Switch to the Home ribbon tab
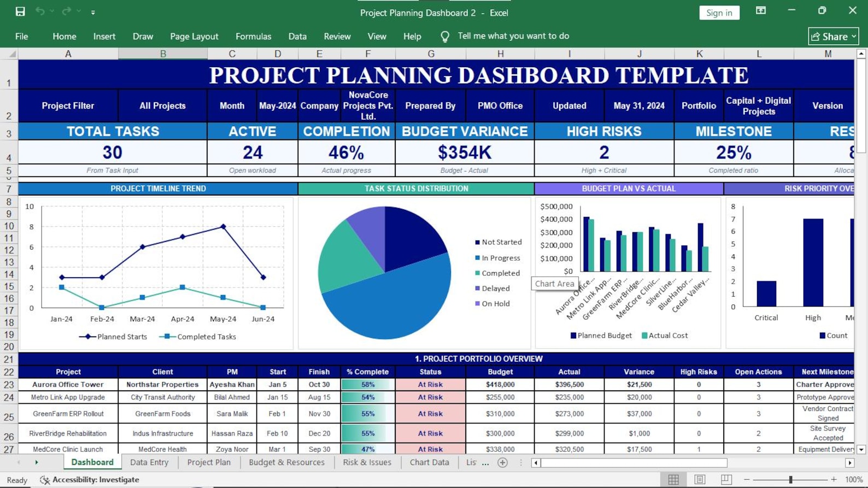This screenshot has width=868, height=488. (x=64, y=37)
